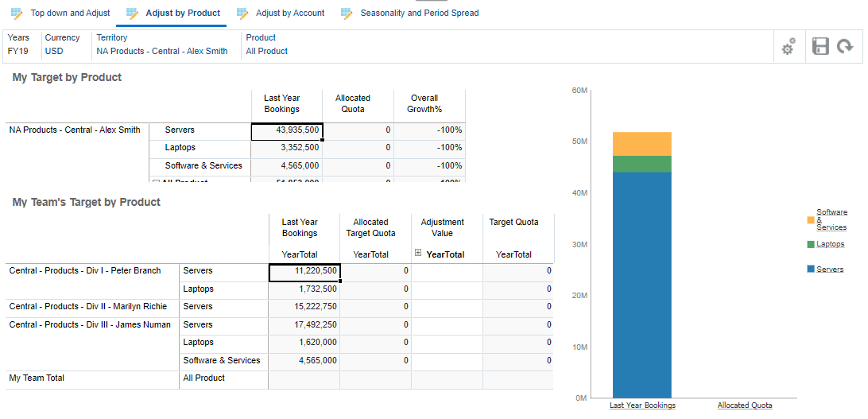The image size is (868, 419).
Task: Click the orange Software & Services legend swatch
Action: click(811, 219)
